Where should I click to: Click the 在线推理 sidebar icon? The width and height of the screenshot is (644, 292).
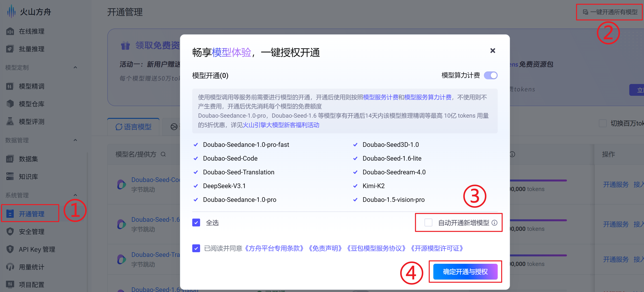10,31
